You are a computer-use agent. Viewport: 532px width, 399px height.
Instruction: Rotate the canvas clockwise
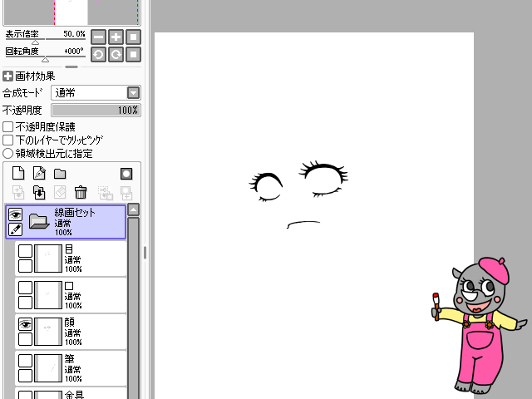tap(116, 55)
